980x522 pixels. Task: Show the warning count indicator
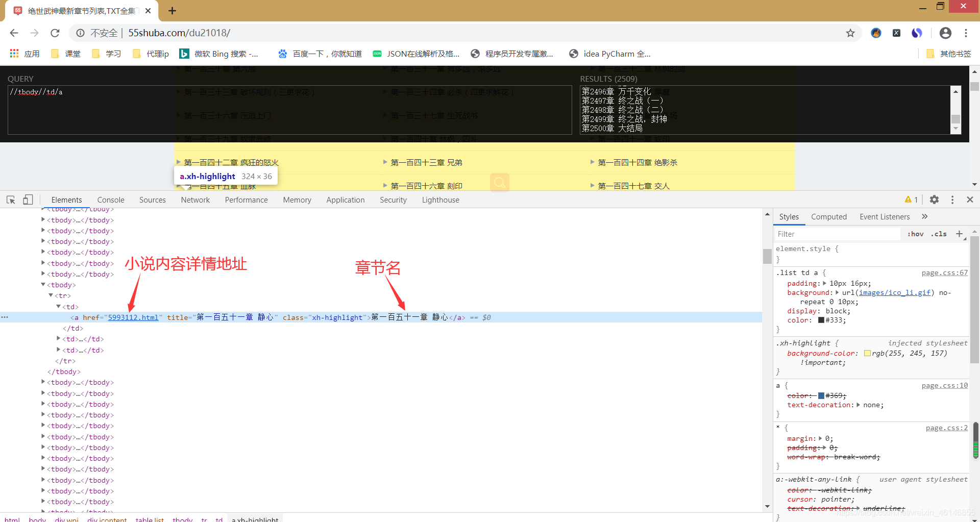(x=912, y=200)
